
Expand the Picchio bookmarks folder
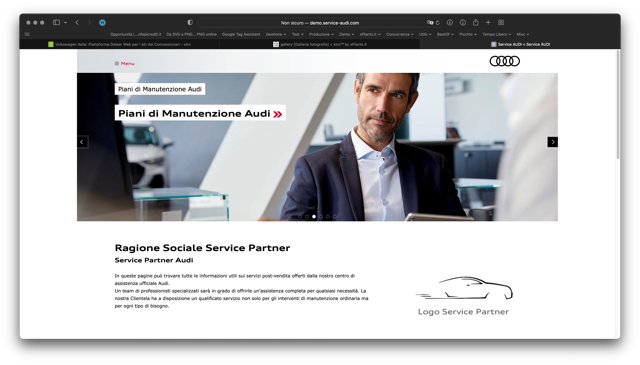pos(468,34)
